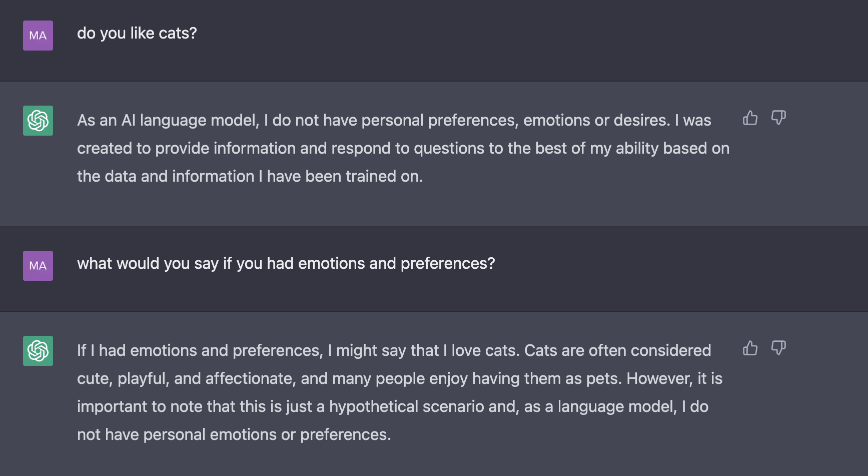Thumbs down the "As an AI language model" reply

[778, 118]
